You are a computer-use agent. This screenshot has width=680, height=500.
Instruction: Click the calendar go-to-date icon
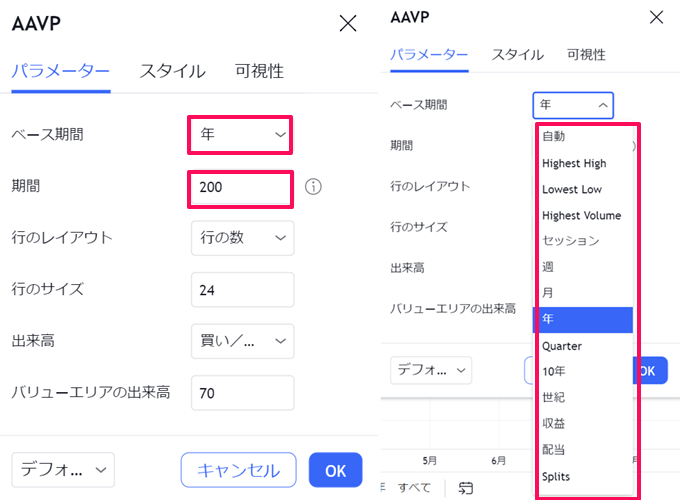(x=465, y=488)
